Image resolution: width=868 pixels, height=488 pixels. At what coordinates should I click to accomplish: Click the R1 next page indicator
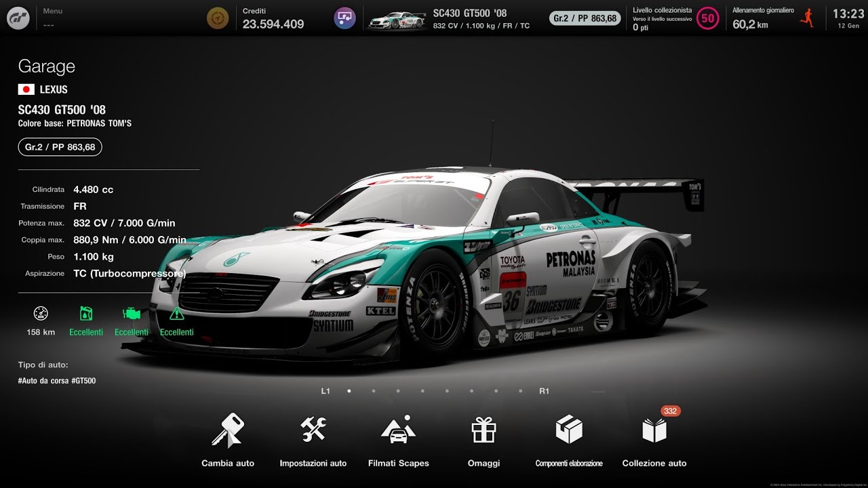(544, 391)
